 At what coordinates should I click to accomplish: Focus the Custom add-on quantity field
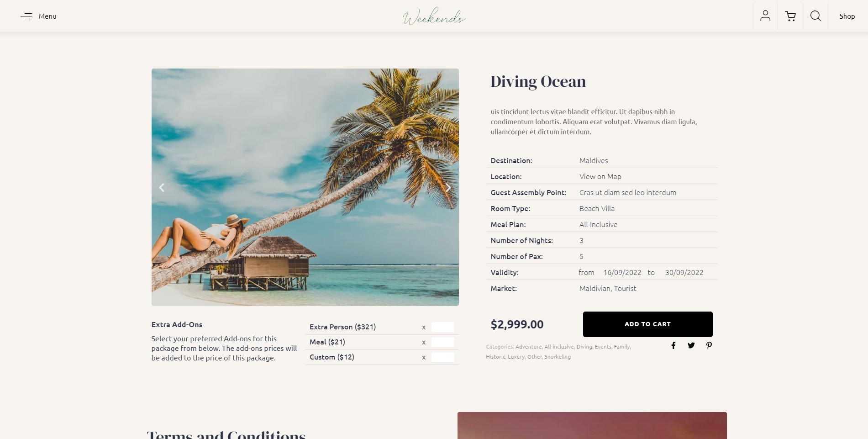coord(442,357)
